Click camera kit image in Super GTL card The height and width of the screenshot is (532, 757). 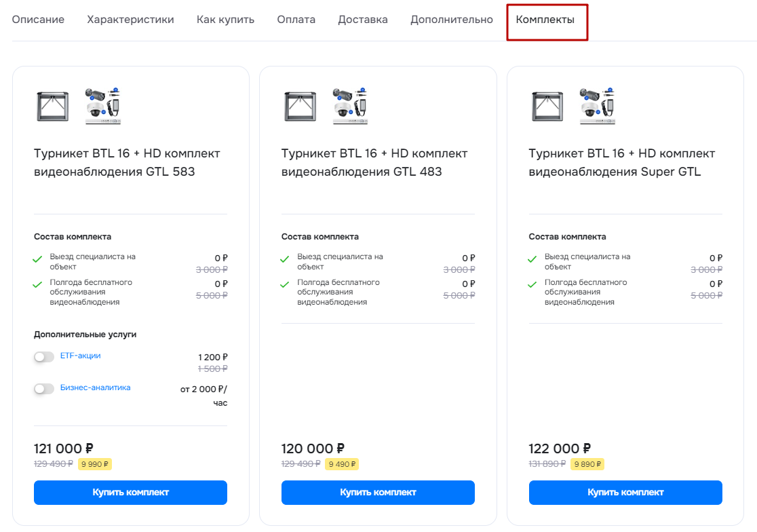pyautogui.click(x=598, y=106)
